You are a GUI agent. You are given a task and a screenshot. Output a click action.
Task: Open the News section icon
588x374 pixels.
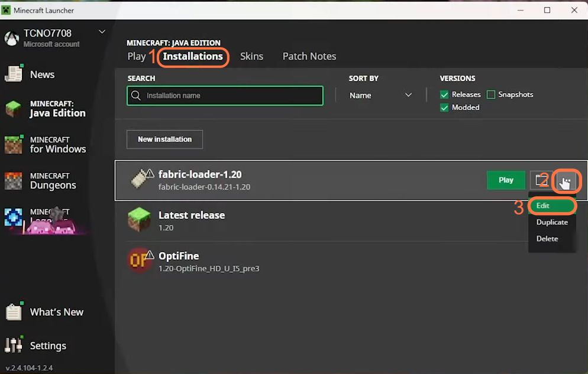[14, 73]
